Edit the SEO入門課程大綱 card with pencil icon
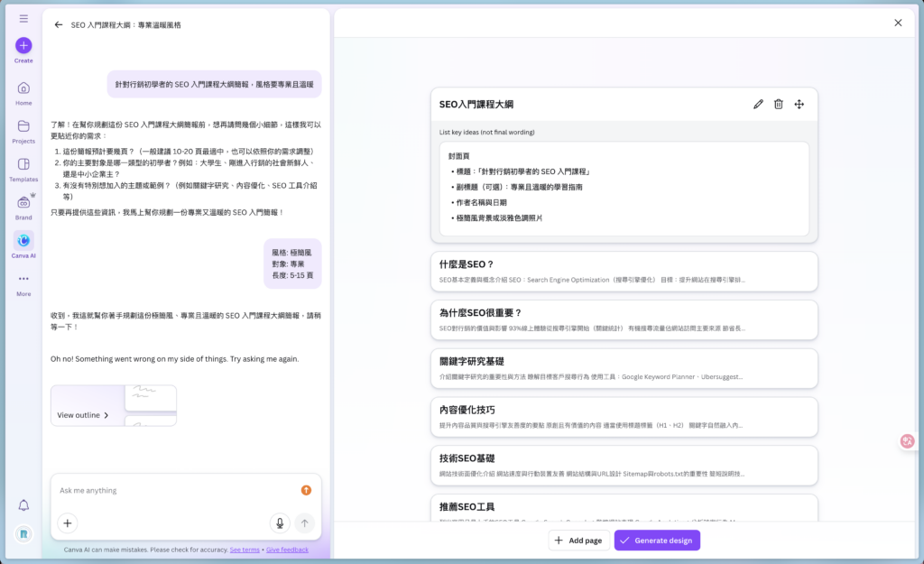Viewport: 924px width, 564px height. pyautogui.click(x=758, y=105)
